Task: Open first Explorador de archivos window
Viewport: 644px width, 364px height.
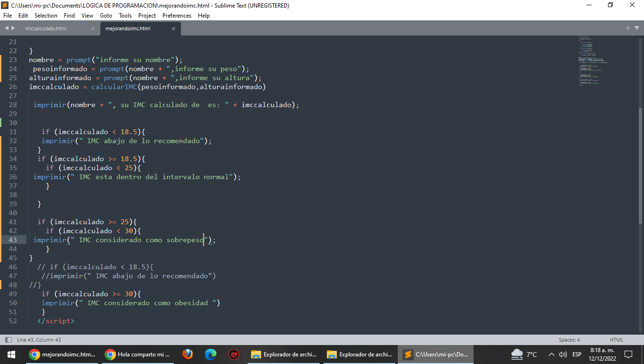Action: pyautogui.click(x=284, y=355)
